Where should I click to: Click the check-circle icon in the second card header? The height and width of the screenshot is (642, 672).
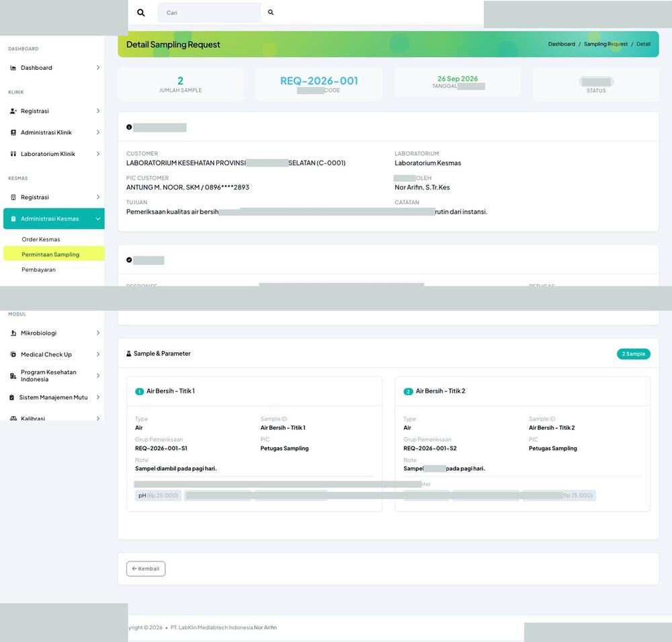pos(129,260)
